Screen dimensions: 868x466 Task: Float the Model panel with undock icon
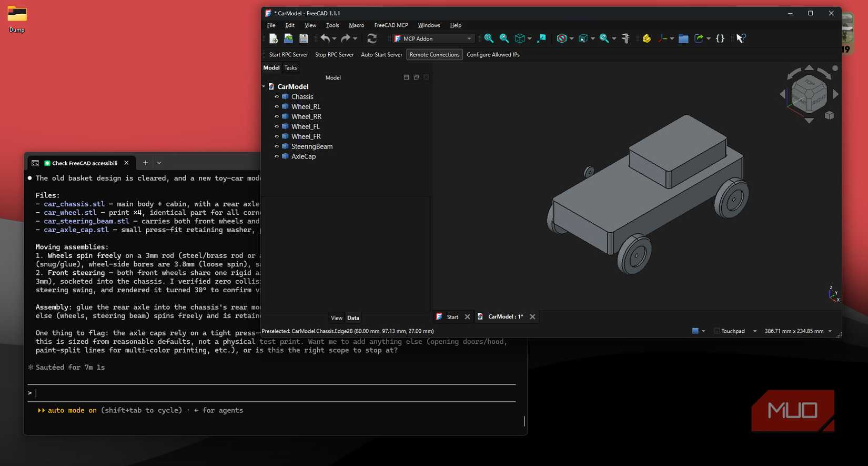click(x=416, y=77)
